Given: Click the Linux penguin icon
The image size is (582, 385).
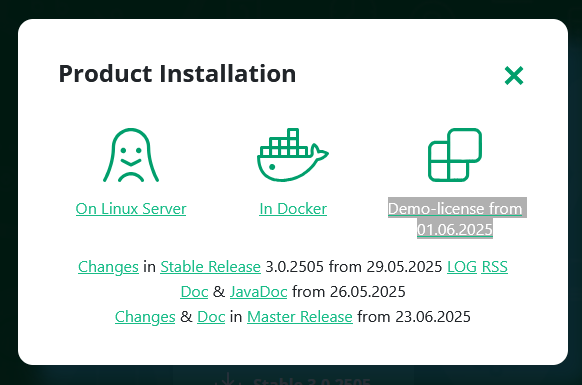Looking at the screenshot, I should [131, 155].
